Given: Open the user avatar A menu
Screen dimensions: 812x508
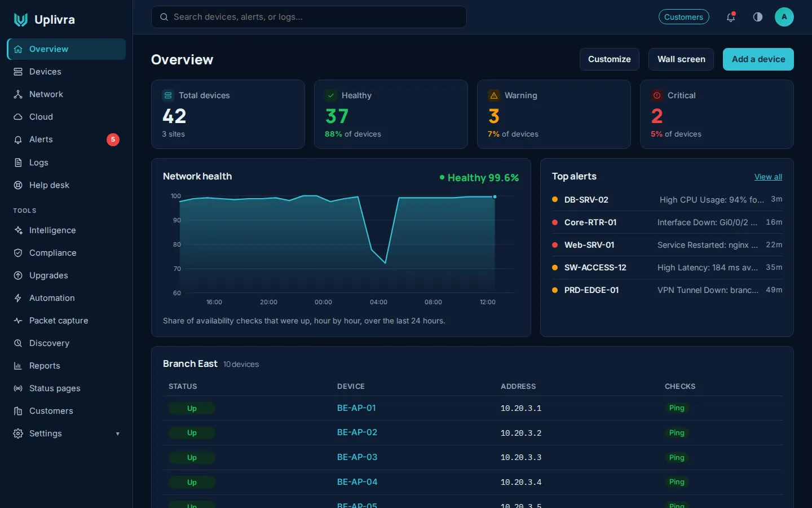Looking at the screenshot, I should pyautogui.click(x=784, y=17).
